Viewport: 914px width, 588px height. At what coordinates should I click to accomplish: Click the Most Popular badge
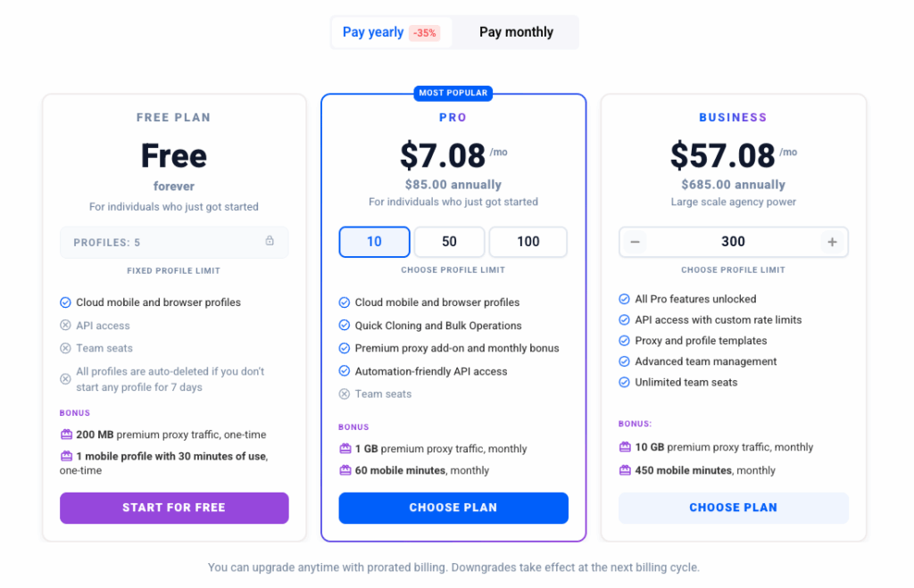[453, 93]
